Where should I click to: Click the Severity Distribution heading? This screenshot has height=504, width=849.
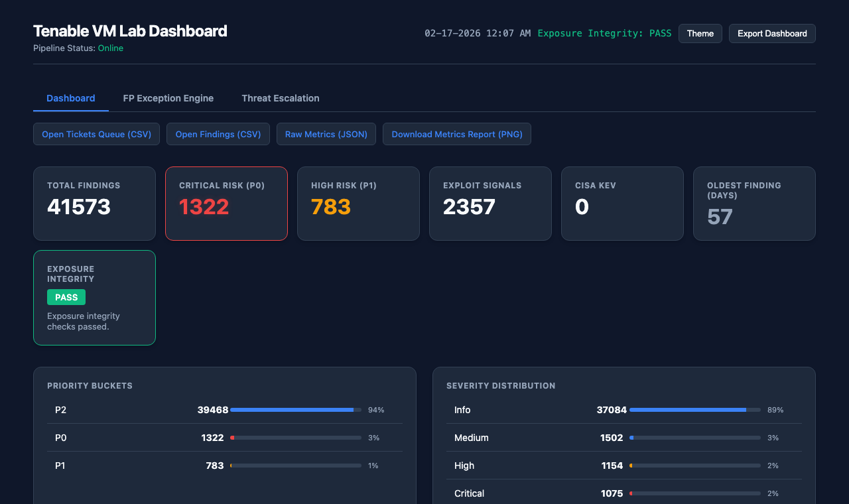(501, 386)
